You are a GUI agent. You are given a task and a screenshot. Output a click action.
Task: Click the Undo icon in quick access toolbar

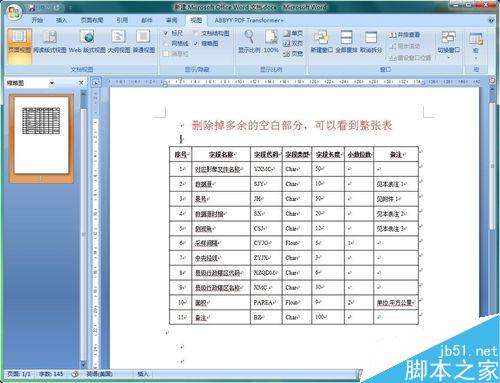coord(43,7)
